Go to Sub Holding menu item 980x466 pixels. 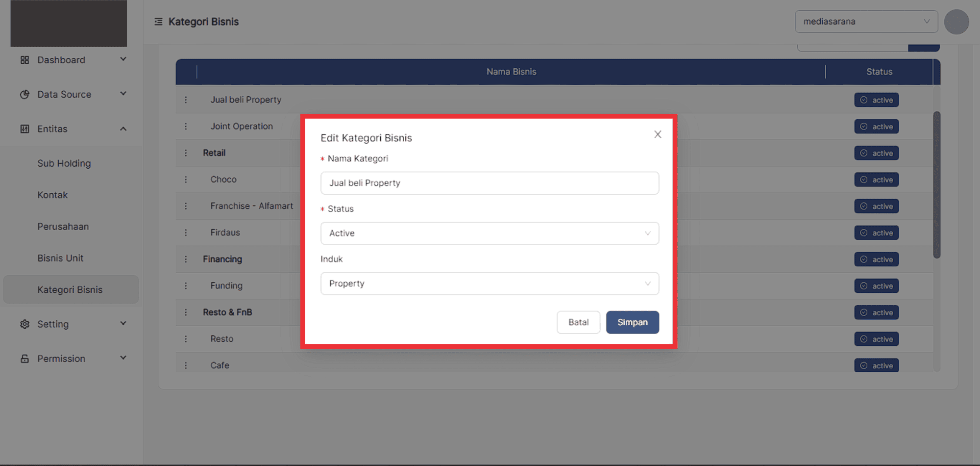tap(64, 163)
